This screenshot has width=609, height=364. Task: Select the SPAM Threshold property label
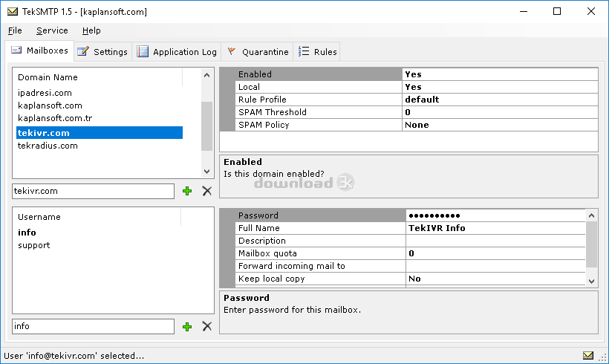click(x=319, y=112)
